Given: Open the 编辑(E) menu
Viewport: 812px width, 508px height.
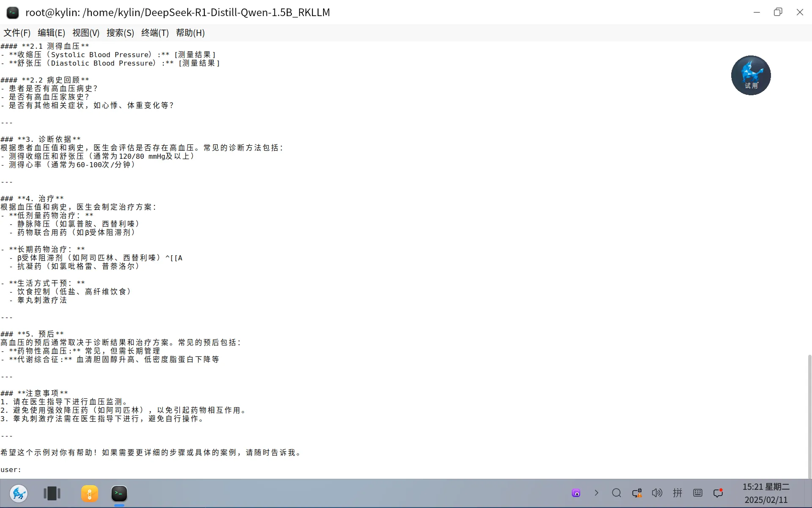Looking at the screenshot, I should point(51,33).
